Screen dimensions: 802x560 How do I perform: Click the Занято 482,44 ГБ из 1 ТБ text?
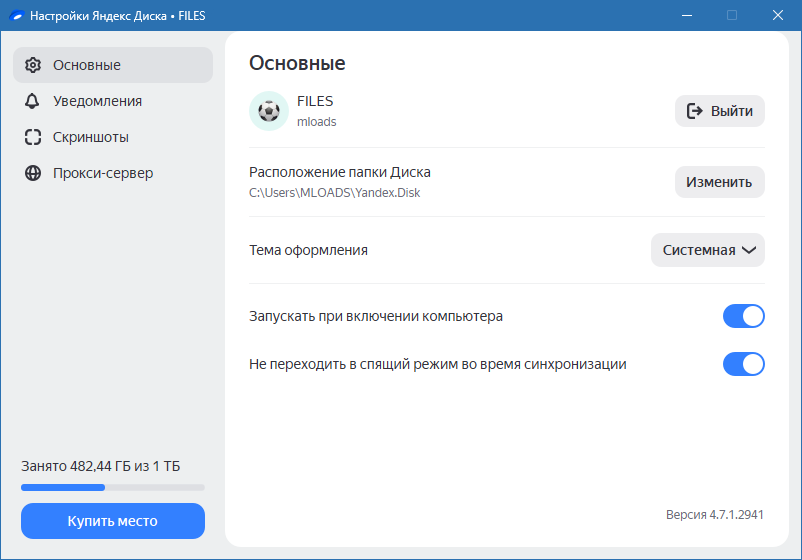[x=101, y=466]
